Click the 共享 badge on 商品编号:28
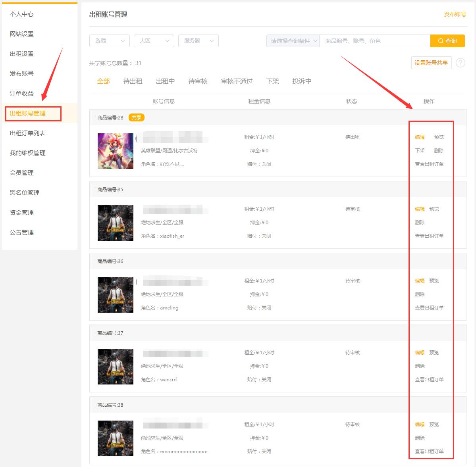This screenshot has height=467, width=476. pos(137,117)
